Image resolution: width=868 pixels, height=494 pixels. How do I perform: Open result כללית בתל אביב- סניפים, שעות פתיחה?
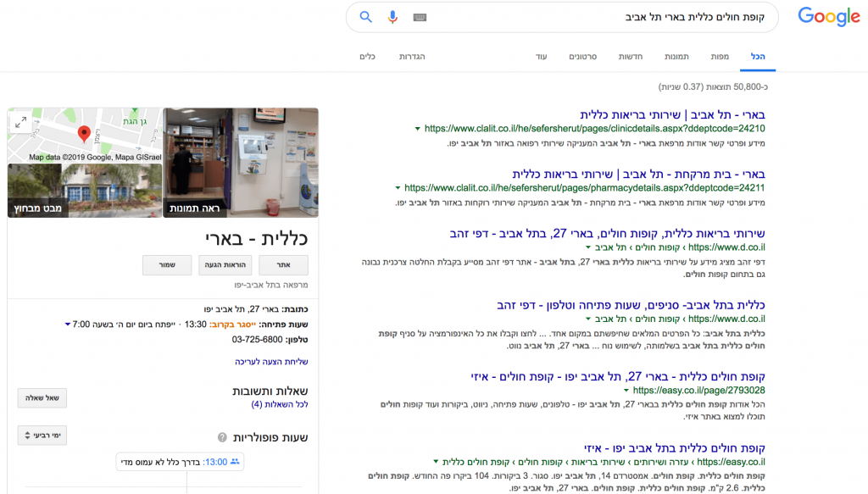[631, 304]
